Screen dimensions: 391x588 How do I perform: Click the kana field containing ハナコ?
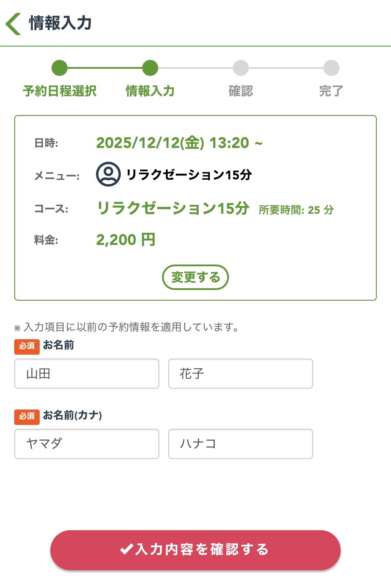[x=241, y=444]
